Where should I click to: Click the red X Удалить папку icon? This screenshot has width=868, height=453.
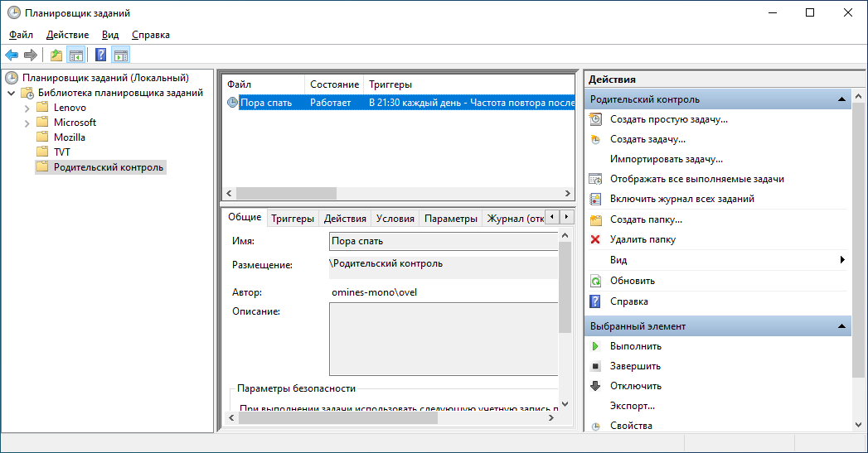595,239
